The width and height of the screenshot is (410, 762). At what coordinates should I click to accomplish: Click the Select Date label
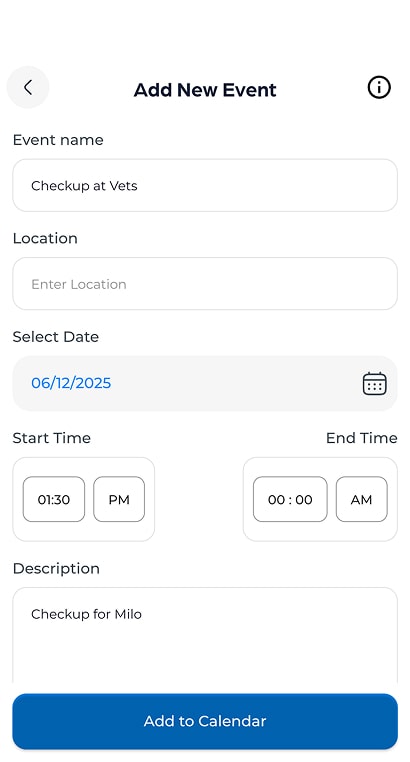pyautogui.click(x=56, y=337)
